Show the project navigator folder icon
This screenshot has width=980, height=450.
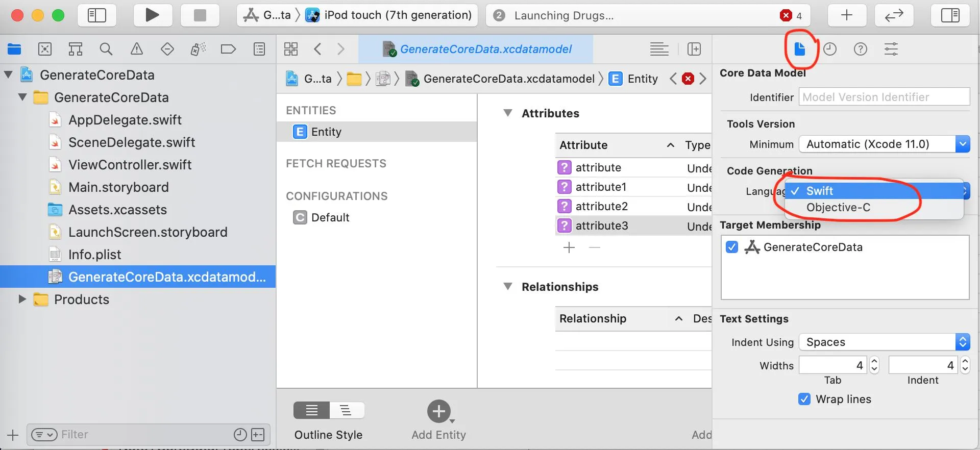14,49
